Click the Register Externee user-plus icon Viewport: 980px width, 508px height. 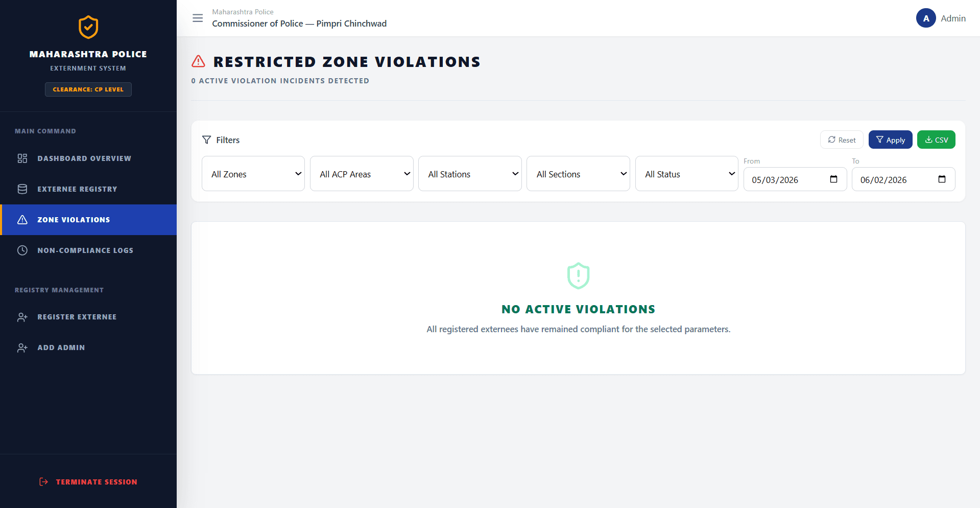click(22, 317)
